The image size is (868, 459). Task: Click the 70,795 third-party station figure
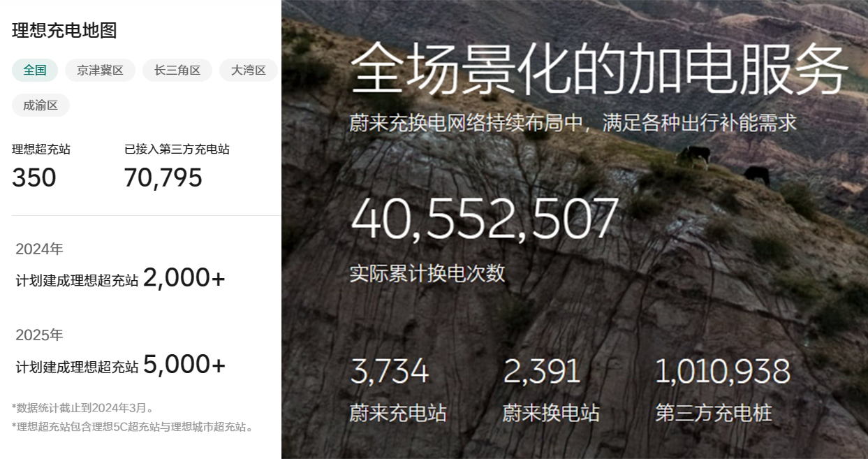(163, 177)
